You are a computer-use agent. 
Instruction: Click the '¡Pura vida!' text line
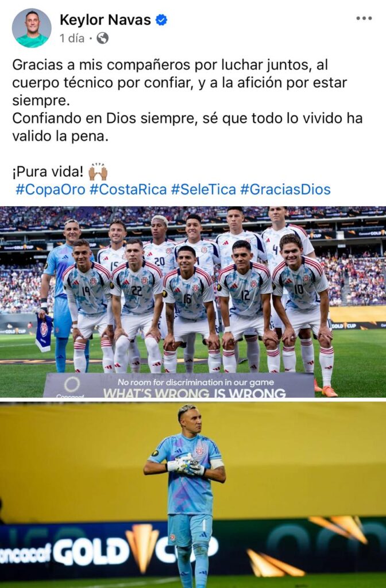[x=48, y=172]
